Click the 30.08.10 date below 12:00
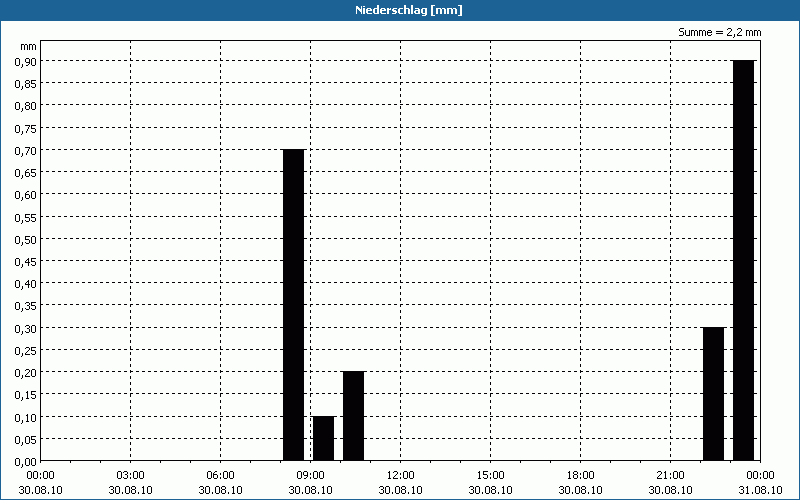This screenshot has height=500, width=800. coord(401,490)
